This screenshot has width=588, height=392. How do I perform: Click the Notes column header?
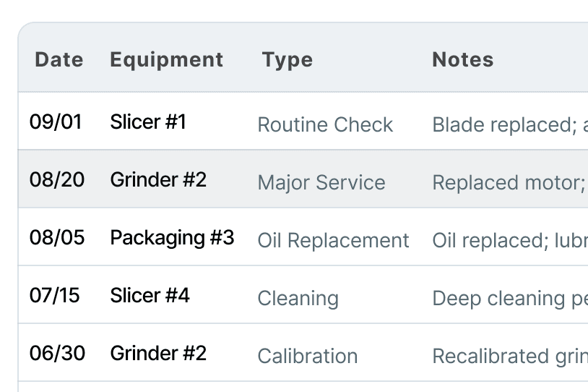pos(463,60)
